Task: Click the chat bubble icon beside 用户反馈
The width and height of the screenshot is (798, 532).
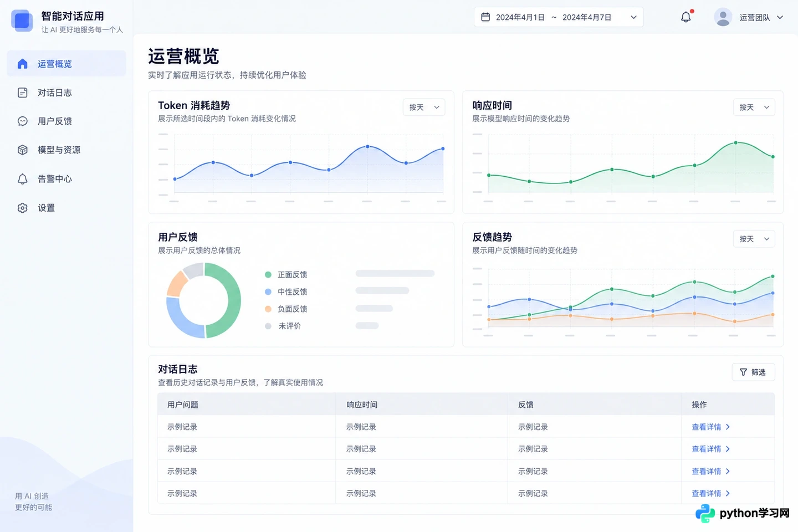Action: (x=23, y=121)
